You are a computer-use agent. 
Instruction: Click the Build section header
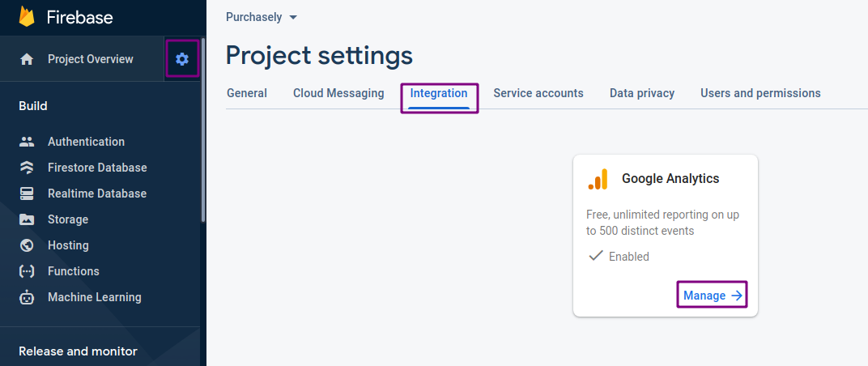(x=33, y=106)
